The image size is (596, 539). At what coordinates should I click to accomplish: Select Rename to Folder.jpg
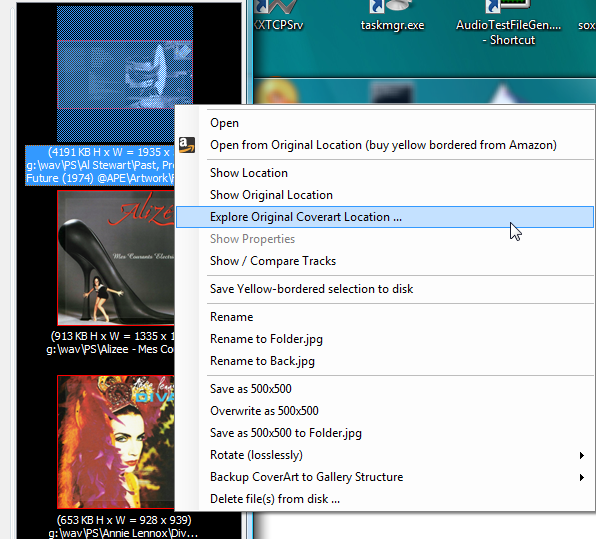pyautogui.click(x=385, y=339)
